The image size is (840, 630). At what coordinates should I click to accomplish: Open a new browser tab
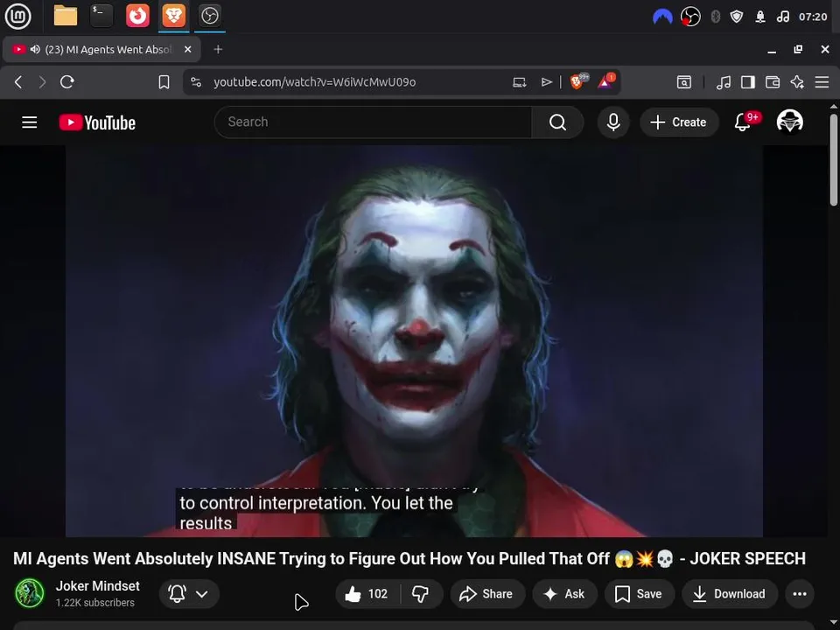(218, 49)
